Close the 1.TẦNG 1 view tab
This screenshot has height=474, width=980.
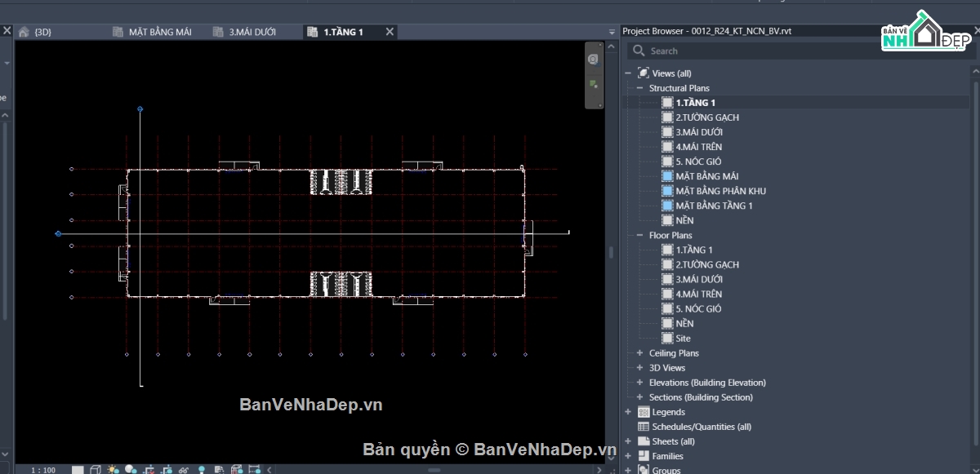click(x=390, y=32)
